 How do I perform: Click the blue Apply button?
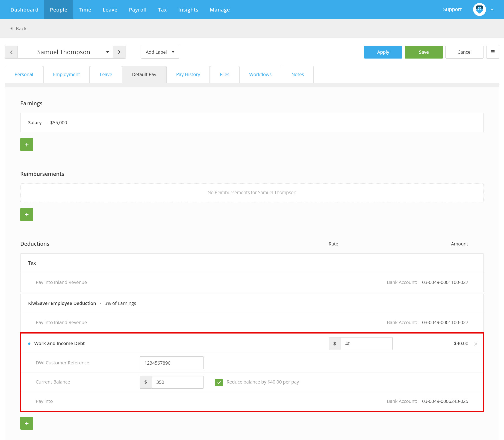383,52
